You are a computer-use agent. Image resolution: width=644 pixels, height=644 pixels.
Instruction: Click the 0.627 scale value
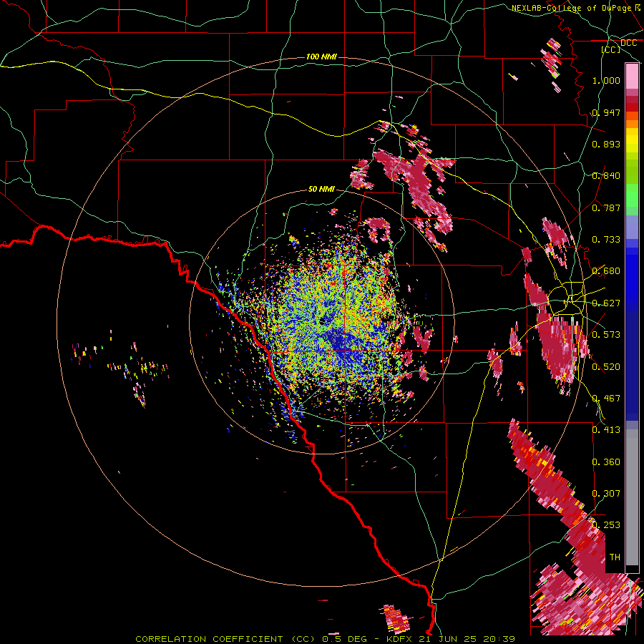pyautogui.click(x=606, y=303)
